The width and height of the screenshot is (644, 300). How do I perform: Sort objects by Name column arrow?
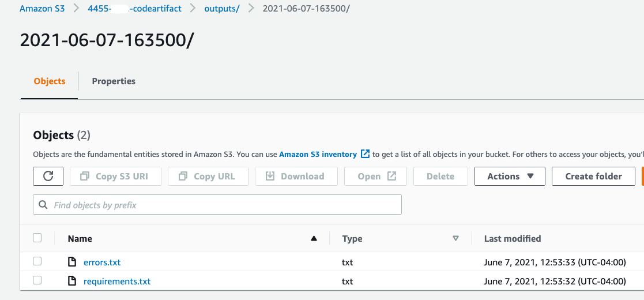tap(314, 238)
